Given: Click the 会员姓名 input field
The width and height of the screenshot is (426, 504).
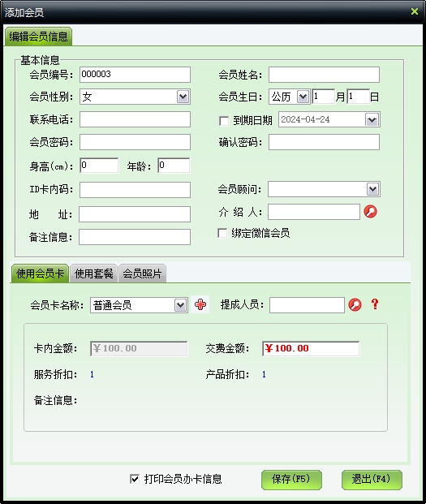Looking at the screenshot, I should 324,75.
